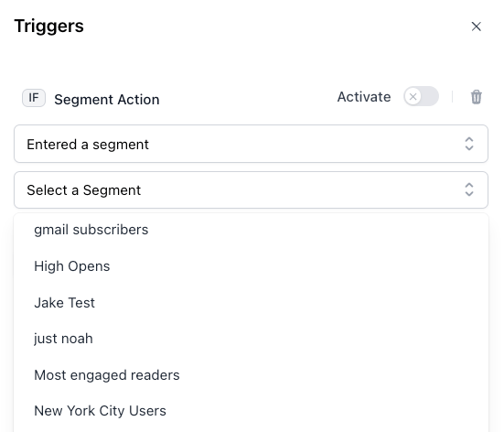The height and width of the screenshot is (432, 504).
Task: Click the Activate label text
Action: click(x=364, y=97)
